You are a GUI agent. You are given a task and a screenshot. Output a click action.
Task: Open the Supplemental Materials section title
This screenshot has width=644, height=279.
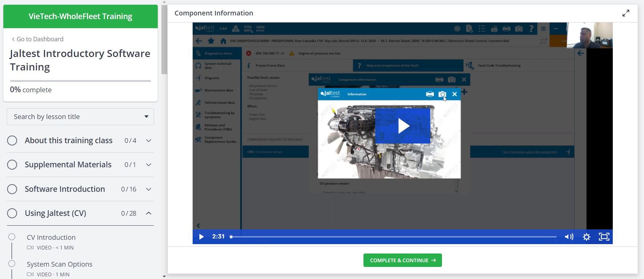68,165
